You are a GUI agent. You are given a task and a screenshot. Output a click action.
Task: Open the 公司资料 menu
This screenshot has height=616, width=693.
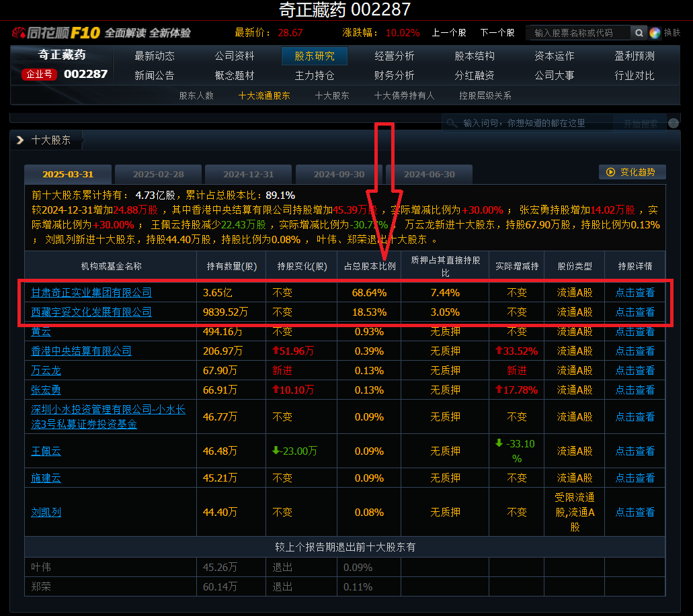pos(235,56)
